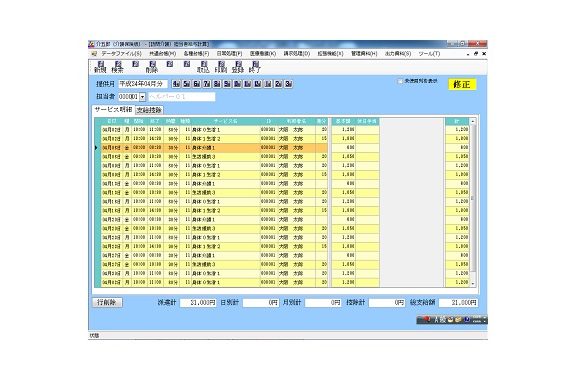Click the 提供月 date input field

[142, 84]
